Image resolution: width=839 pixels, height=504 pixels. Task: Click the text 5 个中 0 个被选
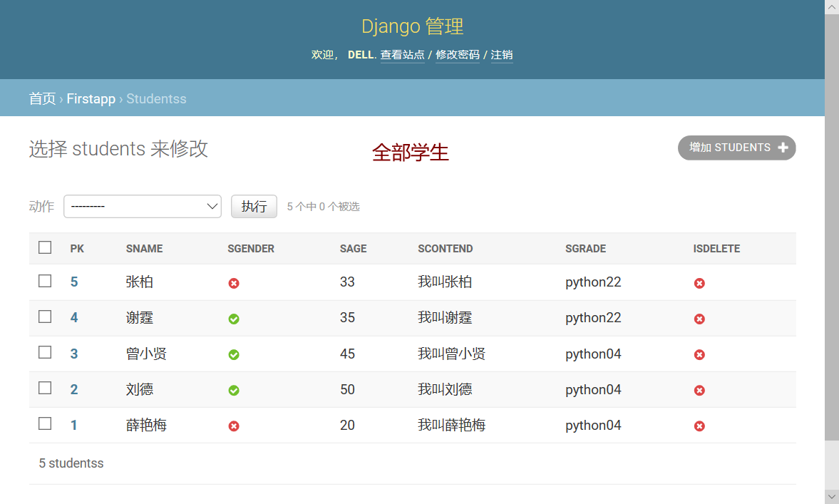coord(323,207)
